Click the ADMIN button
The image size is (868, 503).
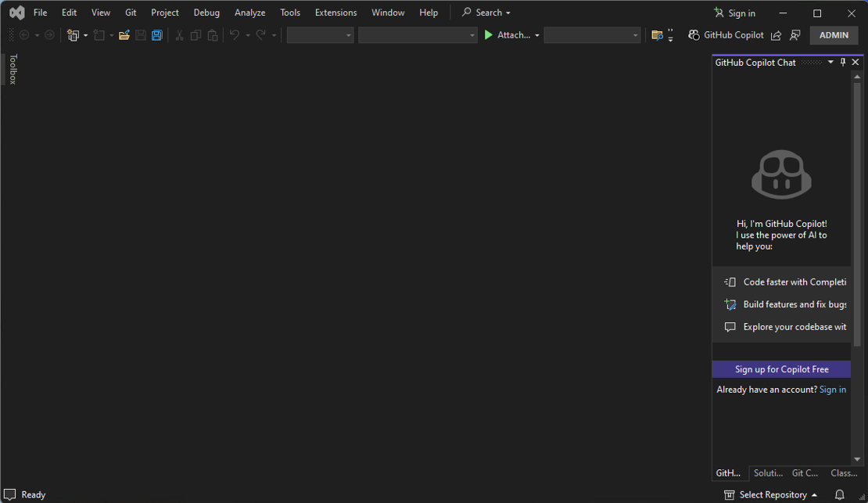[x=834, y=35]
